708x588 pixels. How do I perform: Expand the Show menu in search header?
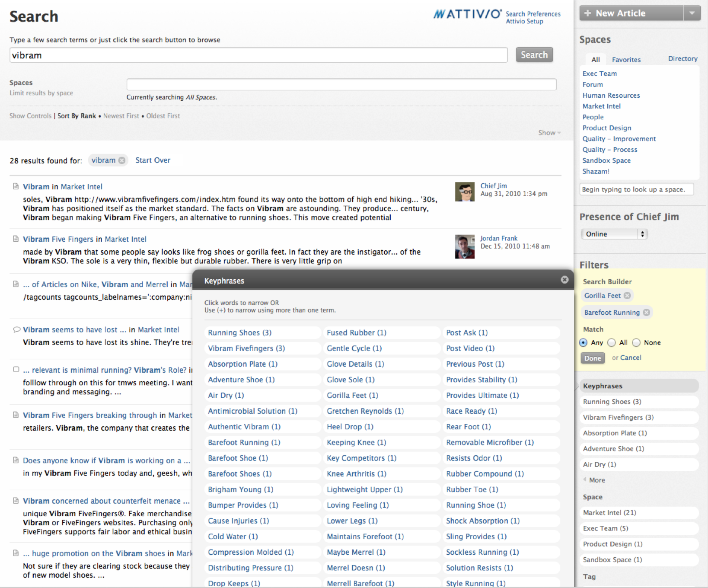coord(549,133)
